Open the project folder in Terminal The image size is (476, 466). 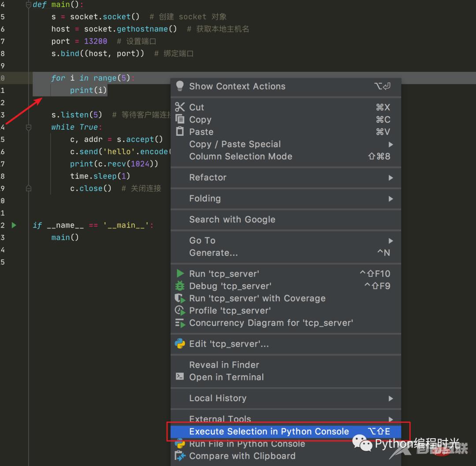click(226, 377)
